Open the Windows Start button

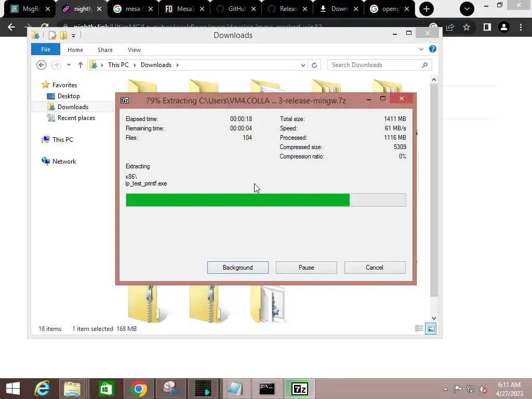[13, 389]
